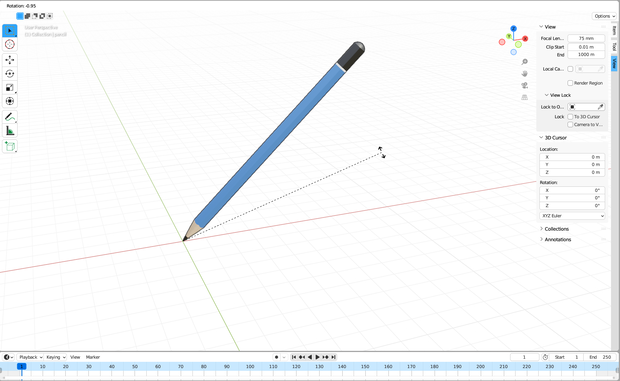Open the XYZ Euler rotation dropdown
620x381 pixels.
coord(572,216)
